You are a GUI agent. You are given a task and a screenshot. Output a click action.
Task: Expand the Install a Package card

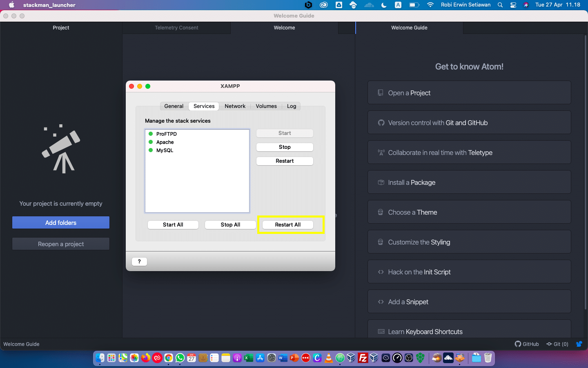pos(469,182)
